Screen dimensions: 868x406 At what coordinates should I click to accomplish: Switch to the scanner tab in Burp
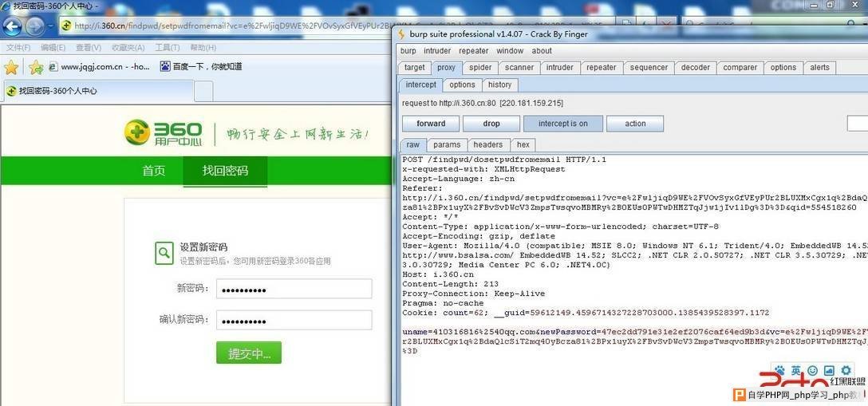(x=519, y=68)
